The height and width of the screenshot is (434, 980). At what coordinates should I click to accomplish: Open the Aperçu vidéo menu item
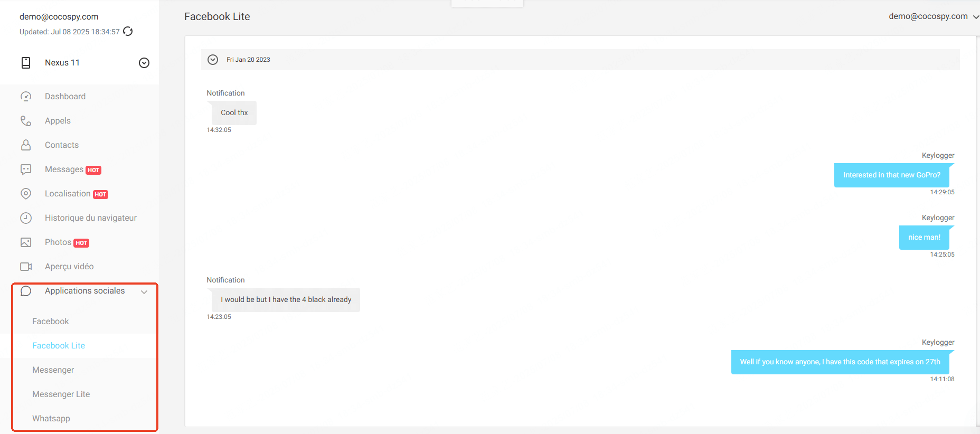(69, 267)
